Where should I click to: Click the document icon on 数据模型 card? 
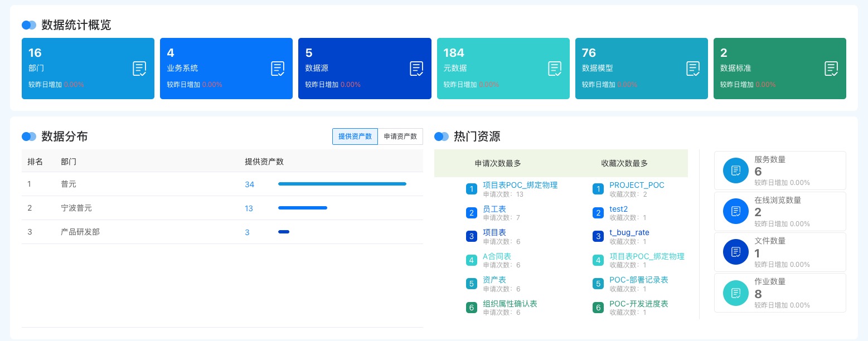click(693, 69)
